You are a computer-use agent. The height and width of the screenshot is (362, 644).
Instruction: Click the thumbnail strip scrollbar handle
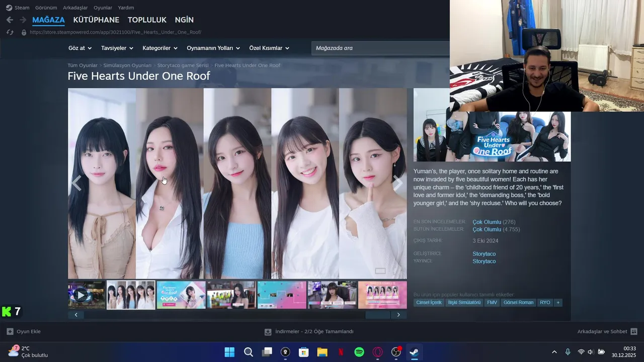coord(378,315)
